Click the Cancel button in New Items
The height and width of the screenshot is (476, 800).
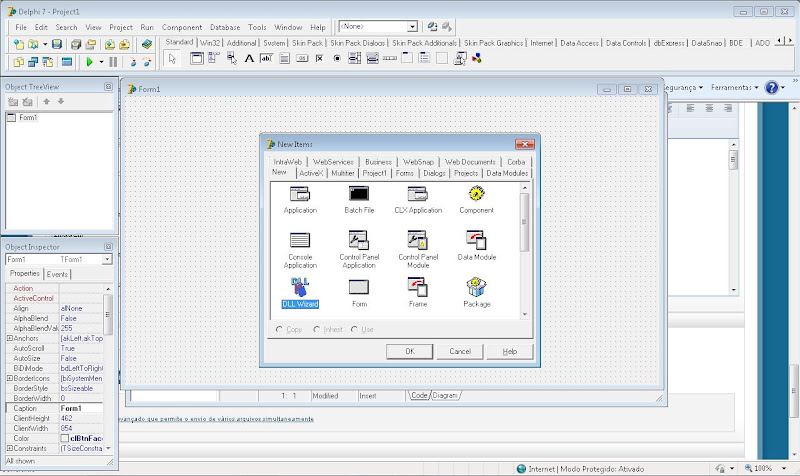tap(459, 352)
